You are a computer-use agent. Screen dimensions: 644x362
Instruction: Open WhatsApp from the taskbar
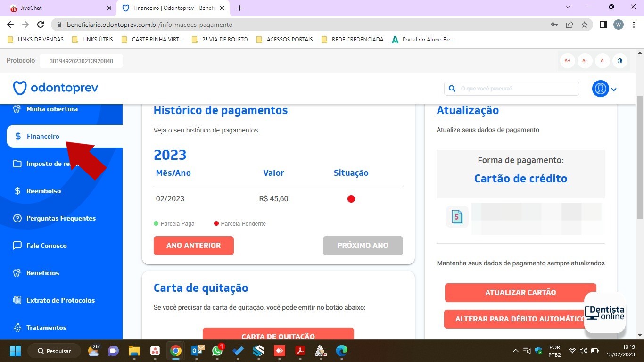217,351
